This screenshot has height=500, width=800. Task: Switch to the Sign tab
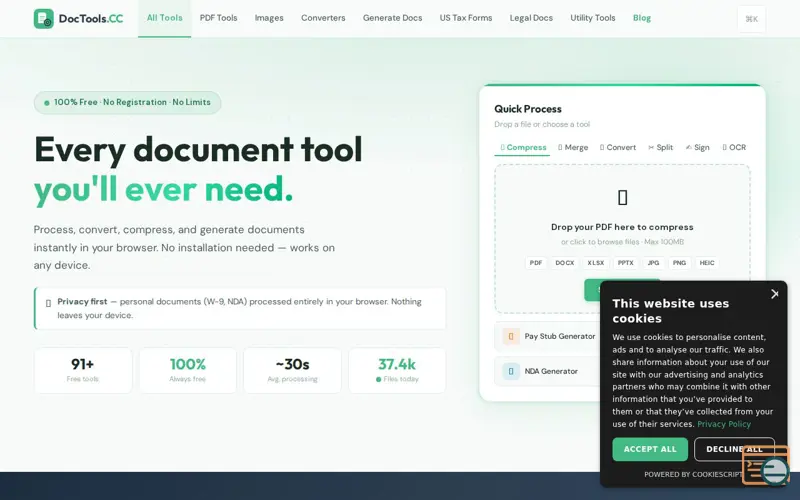click(x=697, y=147)
